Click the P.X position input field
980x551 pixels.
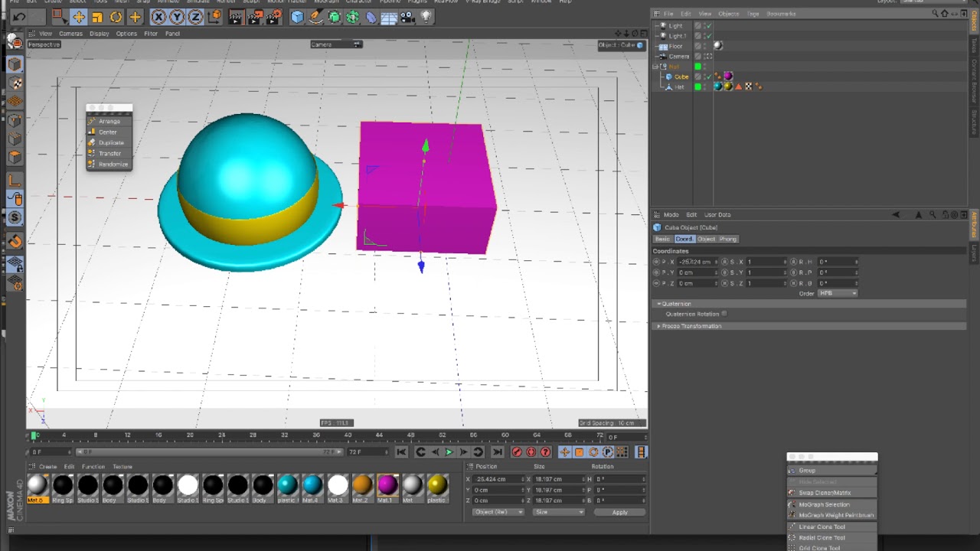tap(696, 262)
